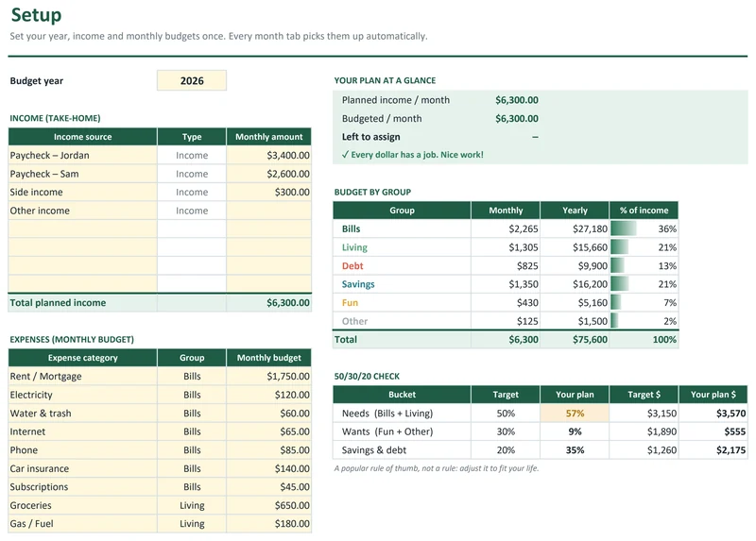Viewport: 756px width, 541px height.
Task: Click the Paycheck – Jordan income source cell
Action: point(82,155)
